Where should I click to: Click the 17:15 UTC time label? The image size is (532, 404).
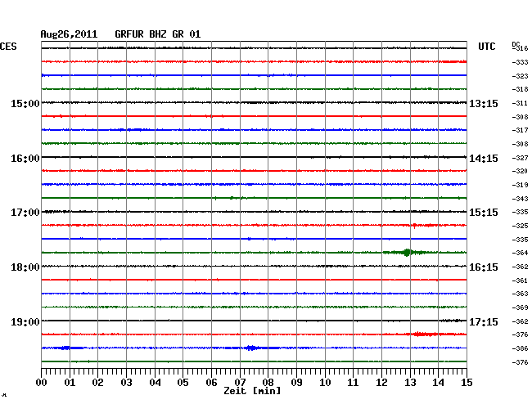484,321
